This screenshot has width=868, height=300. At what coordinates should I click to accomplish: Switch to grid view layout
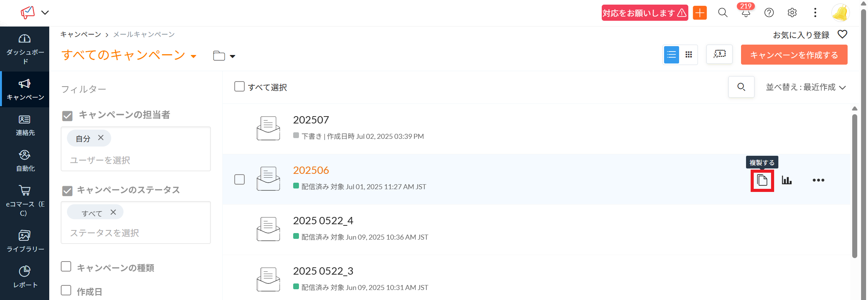click(x=689, y=55)
